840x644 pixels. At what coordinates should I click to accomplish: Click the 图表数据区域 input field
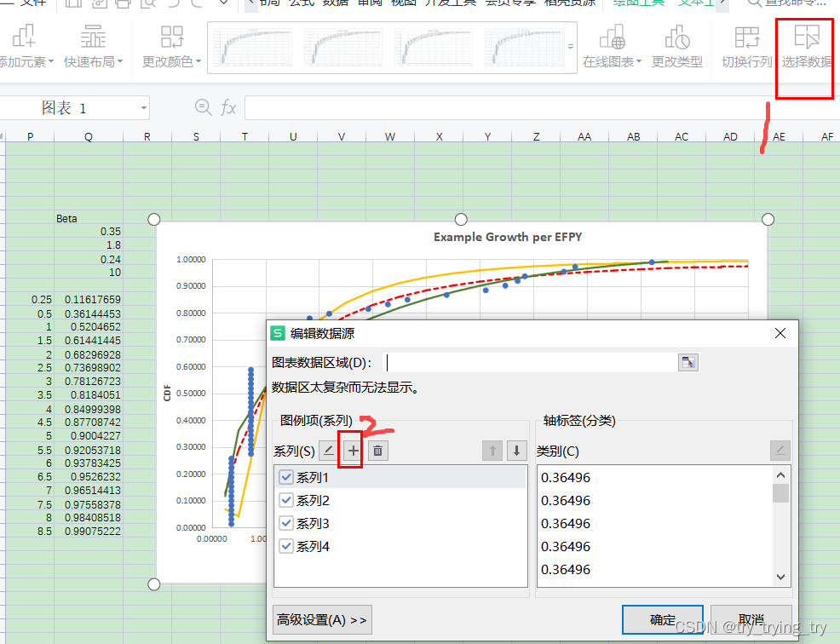528,363
